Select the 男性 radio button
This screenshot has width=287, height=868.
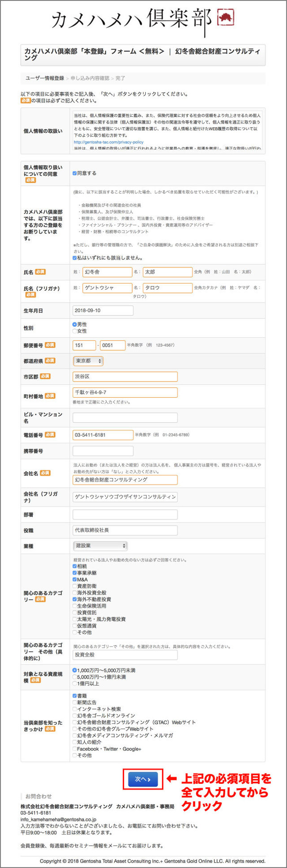pos(74,324)
